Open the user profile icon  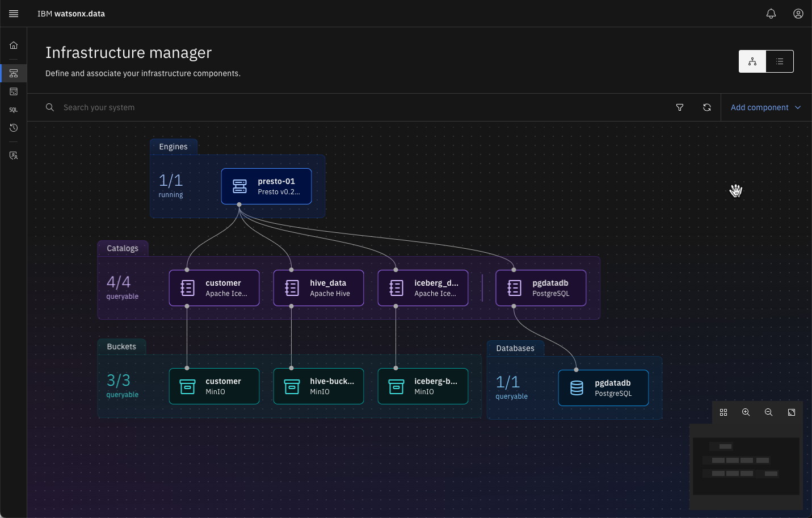tap(798, 14)
